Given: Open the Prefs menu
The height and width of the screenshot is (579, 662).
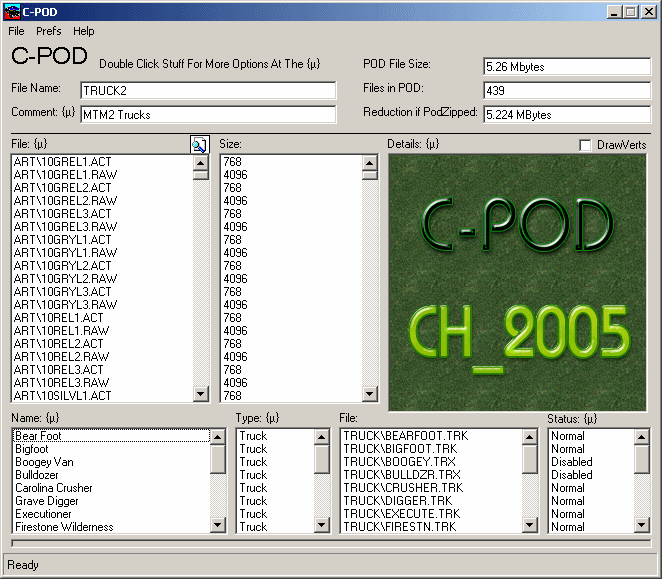Looking at the screenshot, I should [49, 31].
